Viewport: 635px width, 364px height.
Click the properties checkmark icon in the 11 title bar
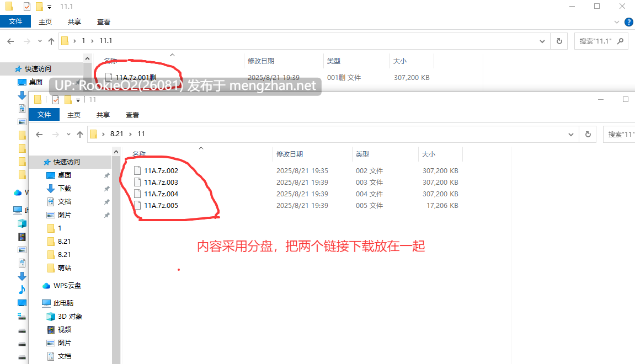pos(56,100)
